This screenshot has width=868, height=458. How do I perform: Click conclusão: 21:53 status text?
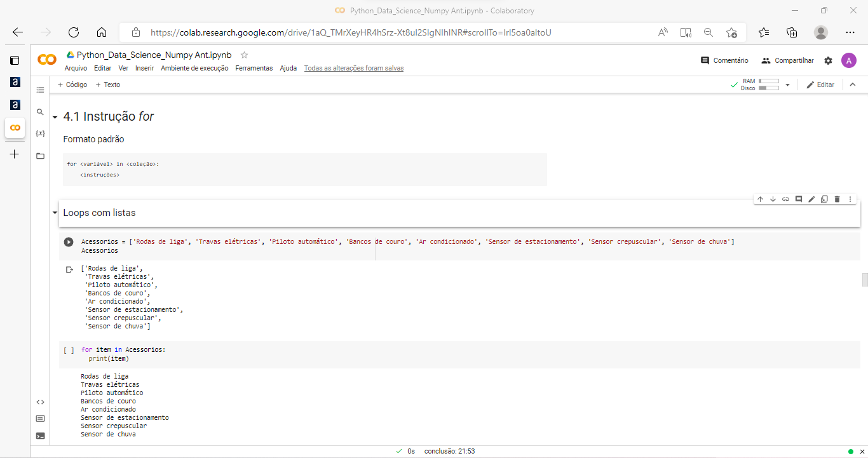(450, 451)
